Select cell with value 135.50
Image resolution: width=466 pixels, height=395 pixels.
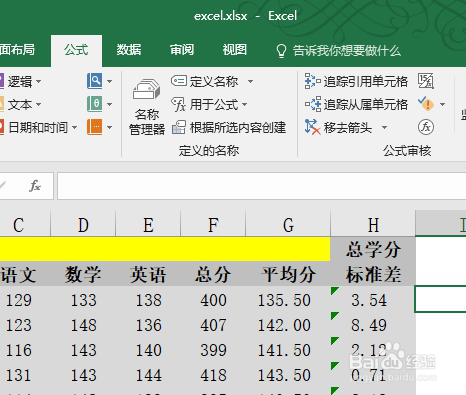pyautogui.click(x=288, y=299)
